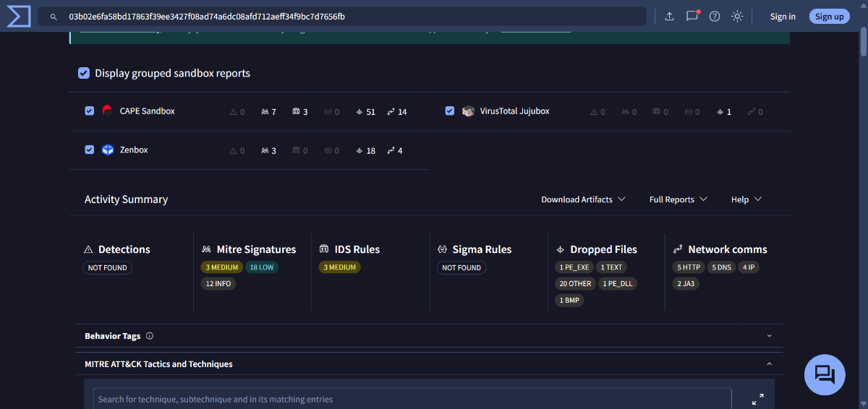Image resolution: width=868 pixels, height=409 pixels.
Task: Click the 4 IP badge
Action: (x=749, y=267)
